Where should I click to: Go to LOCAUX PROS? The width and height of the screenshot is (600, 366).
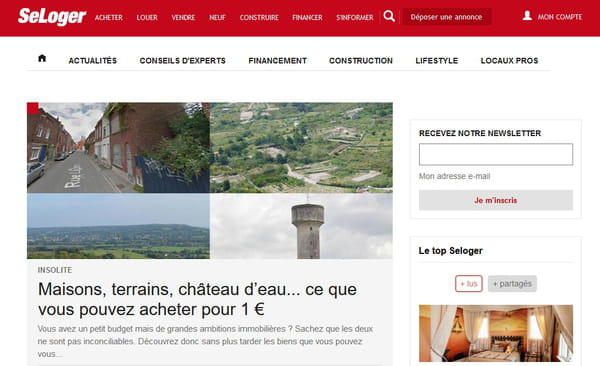coord(509,60)
